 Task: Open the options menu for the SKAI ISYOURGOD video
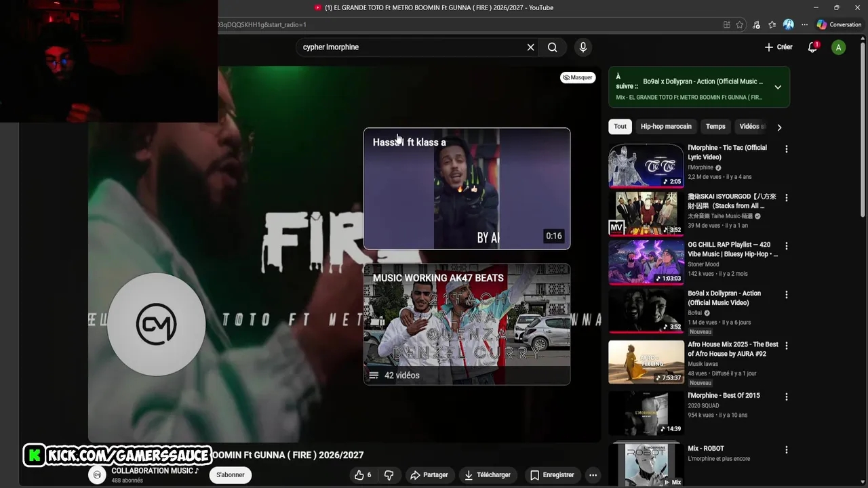click(787, 198)
